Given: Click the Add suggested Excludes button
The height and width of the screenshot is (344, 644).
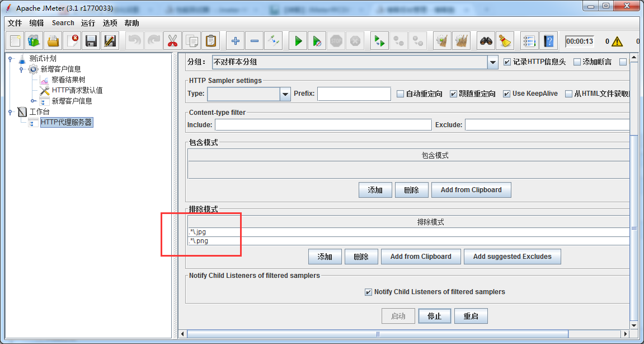Looking at the screenshot, I should (x=512, y=257).
